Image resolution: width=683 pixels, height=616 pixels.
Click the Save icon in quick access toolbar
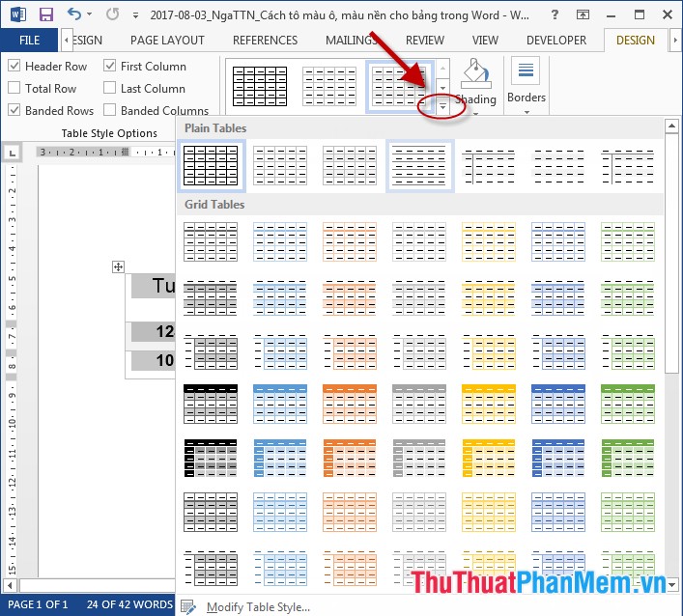(x=45, y=14)
